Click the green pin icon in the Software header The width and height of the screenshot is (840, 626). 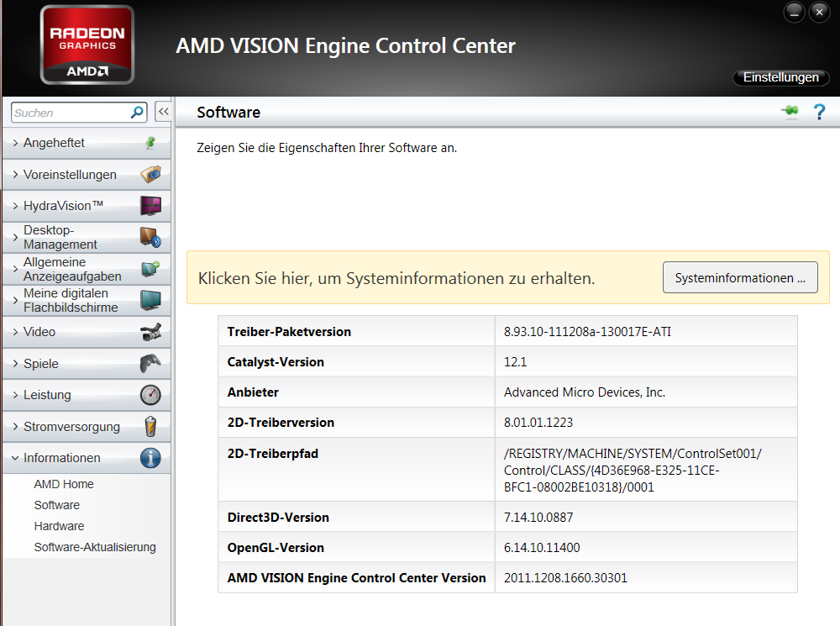[789, 113]
